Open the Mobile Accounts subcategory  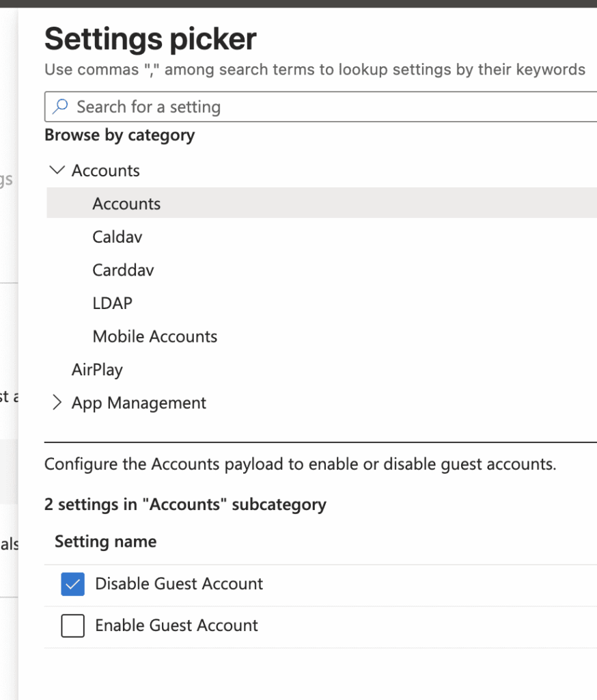tap(155, 336)
